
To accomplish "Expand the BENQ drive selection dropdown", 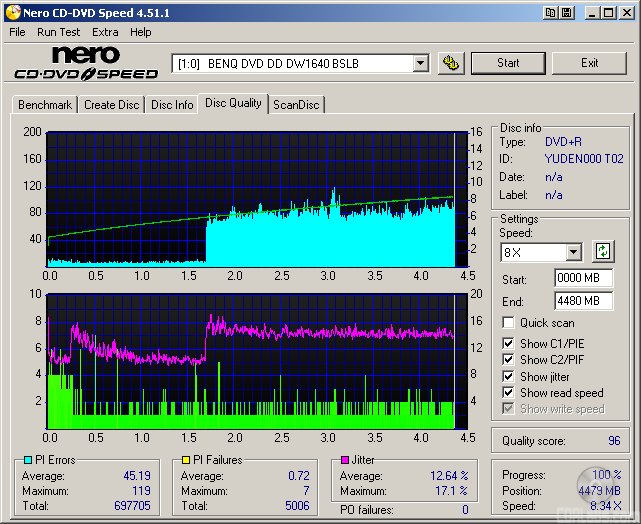I will coord(420,63).
